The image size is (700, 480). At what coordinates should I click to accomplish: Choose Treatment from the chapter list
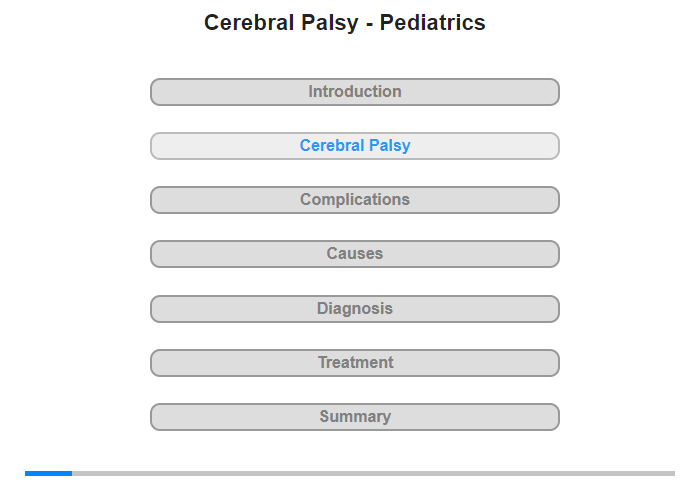click(x=355, y=363)
